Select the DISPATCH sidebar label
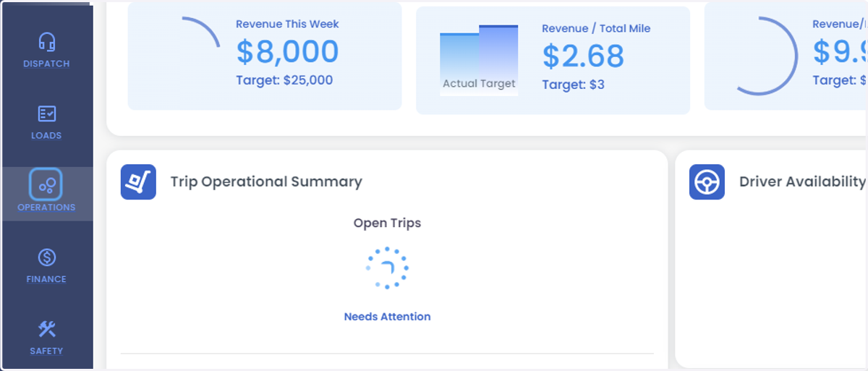Image resolution: width=868 pixels, height=371 pixels. coord(46,64)
